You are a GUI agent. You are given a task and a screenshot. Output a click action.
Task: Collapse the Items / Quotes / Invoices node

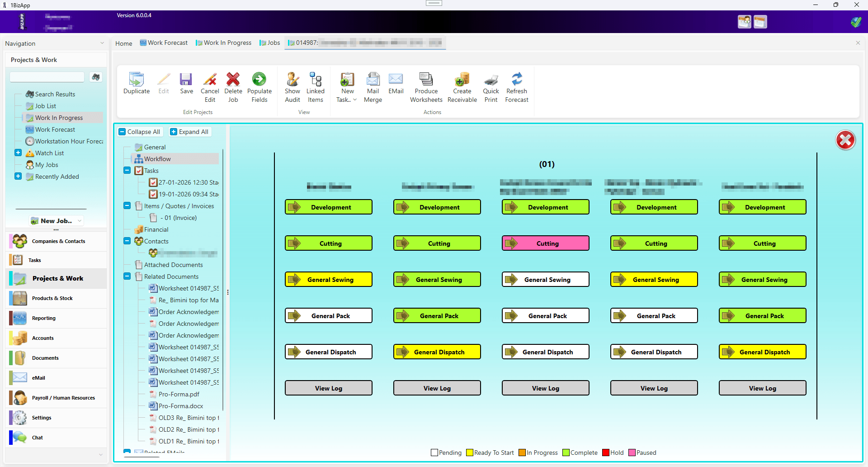point(127,206)
